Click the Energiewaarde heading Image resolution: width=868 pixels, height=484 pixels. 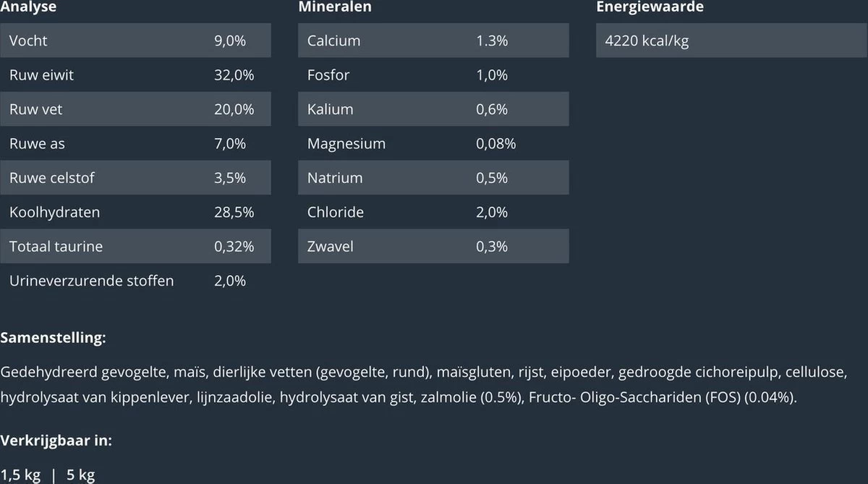coord(650,7)
